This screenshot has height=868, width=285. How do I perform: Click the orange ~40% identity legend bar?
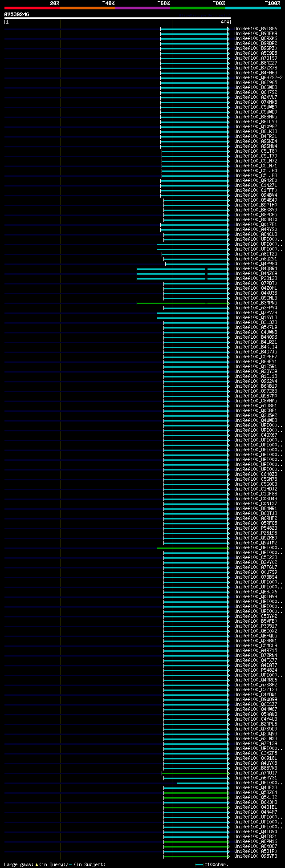click(87, 8)
